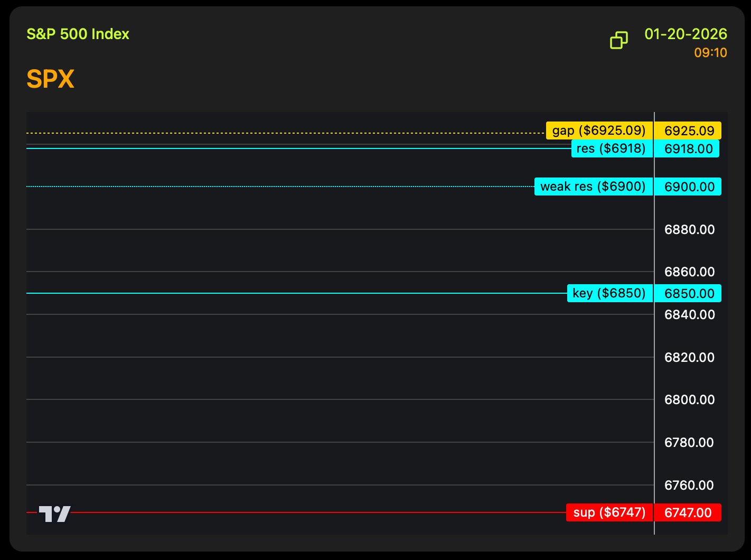Click the S&P 500 Index title
Image resolution: width=751 pixels, height=560 pixels.
coord(78,34)
